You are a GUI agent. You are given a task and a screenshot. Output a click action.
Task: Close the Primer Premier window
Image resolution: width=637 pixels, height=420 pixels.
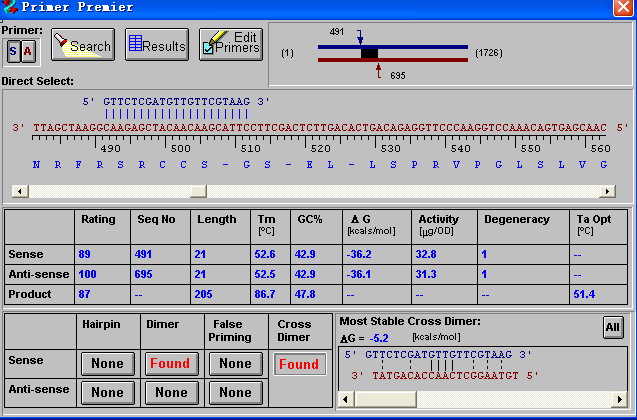[x=625, y=8]
